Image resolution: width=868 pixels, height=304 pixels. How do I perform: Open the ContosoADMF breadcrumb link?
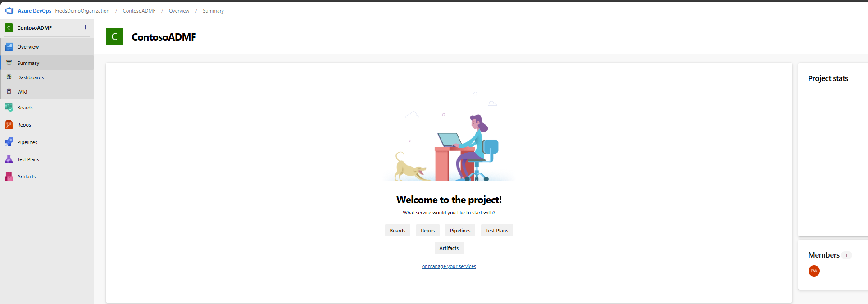pyautogui.click(x=139, y=11)
